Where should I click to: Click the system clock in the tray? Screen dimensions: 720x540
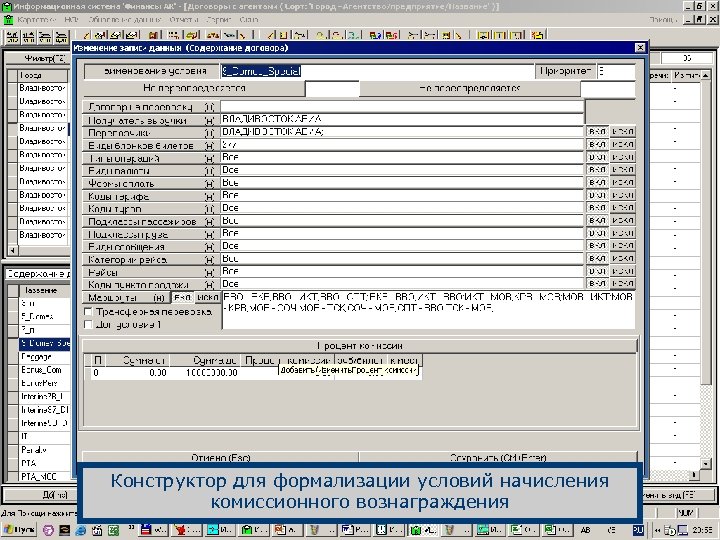[705, 530]
